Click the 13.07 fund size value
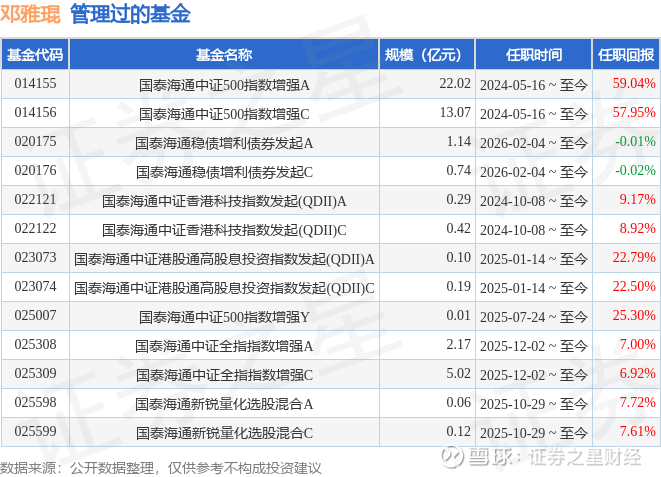Viewport: 661px width, 477px height. pyautogui.click(x=455, y=113)
